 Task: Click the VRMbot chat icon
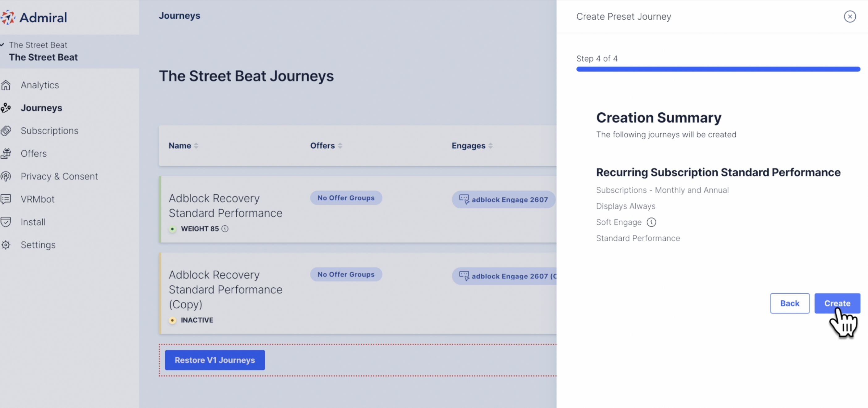[x=6, y=199]
